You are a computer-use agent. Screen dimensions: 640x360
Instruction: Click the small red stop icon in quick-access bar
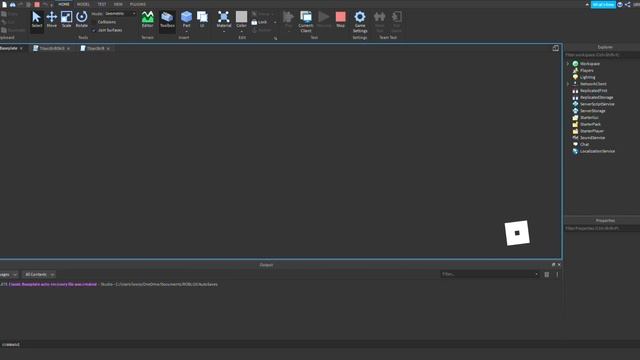click(37, 4)
